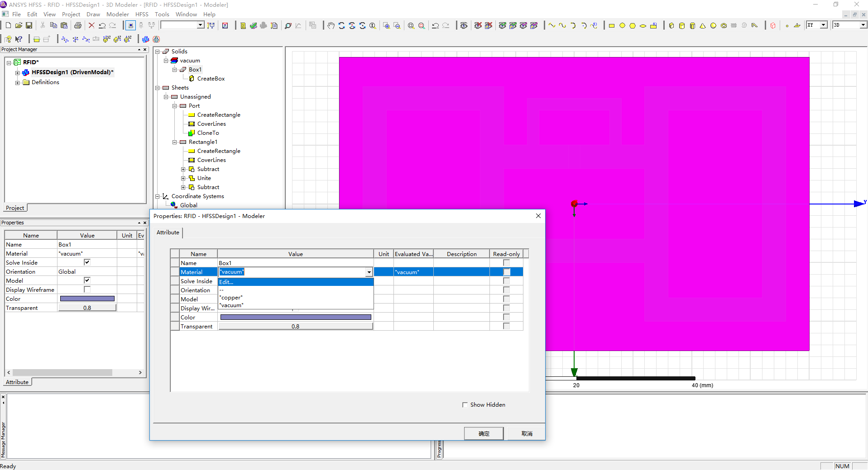Viewport: 868px width, 470px height.
Task: Toggle Read-only checkbox for Orientation row
Action: pos(507,290)
